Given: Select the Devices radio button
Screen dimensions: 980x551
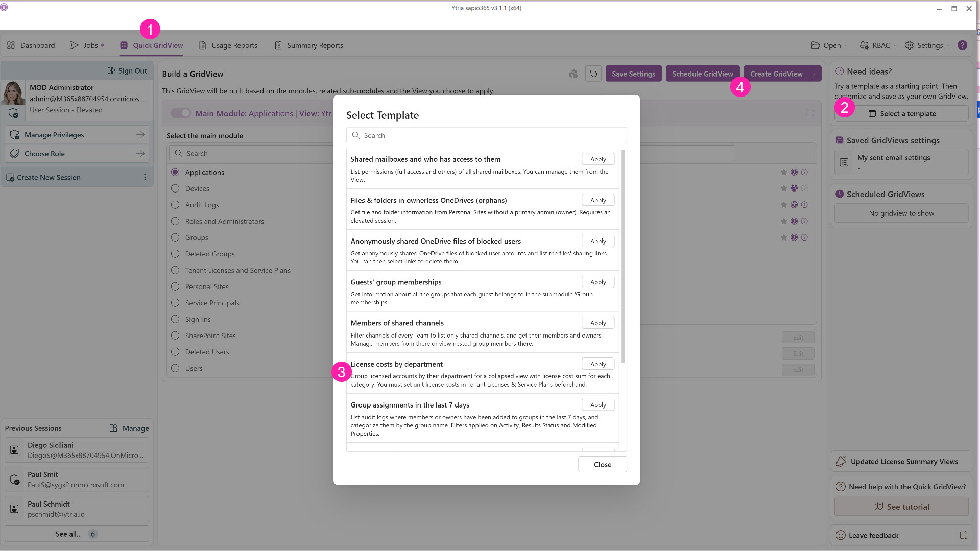Looking at the screenshot, I should point(175,188).
